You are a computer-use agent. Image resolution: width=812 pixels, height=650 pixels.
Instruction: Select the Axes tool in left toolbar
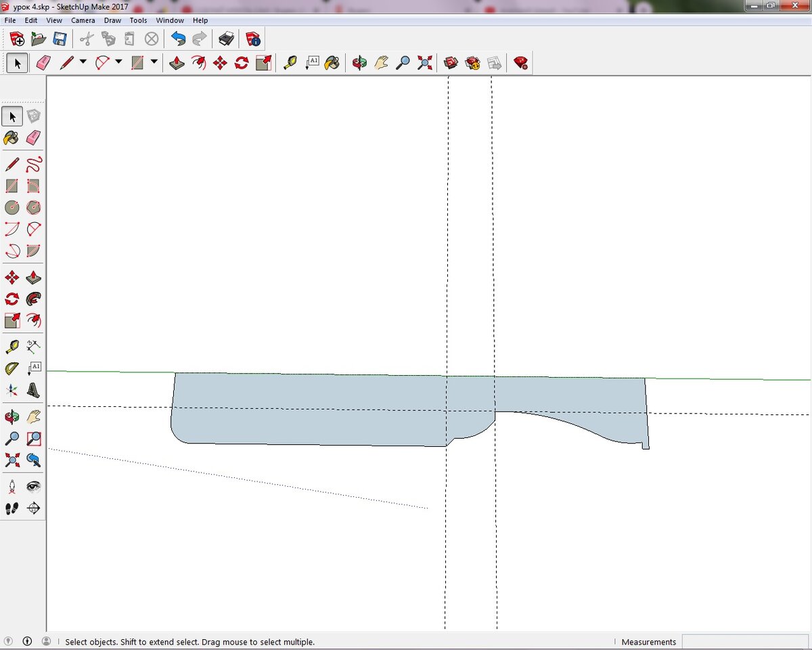click(12, 390)
